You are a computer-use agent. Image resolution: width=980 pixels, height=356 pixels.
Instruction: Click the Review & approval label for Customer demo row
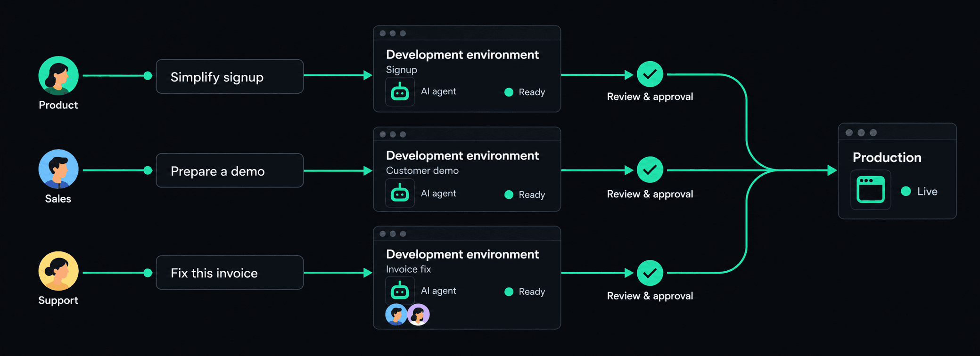pos(650,194)
